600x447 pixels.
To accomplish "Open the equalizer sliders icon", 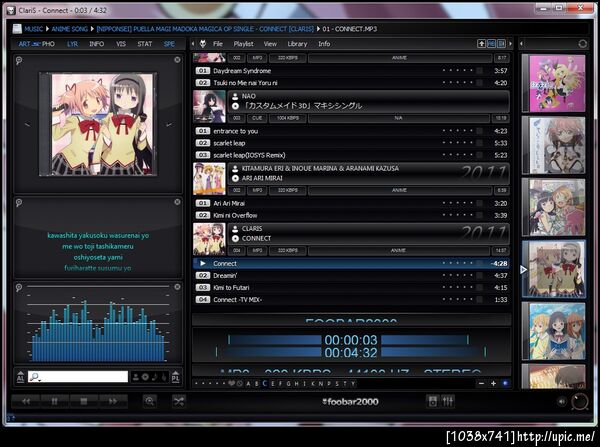I will (x=448, y=401).
